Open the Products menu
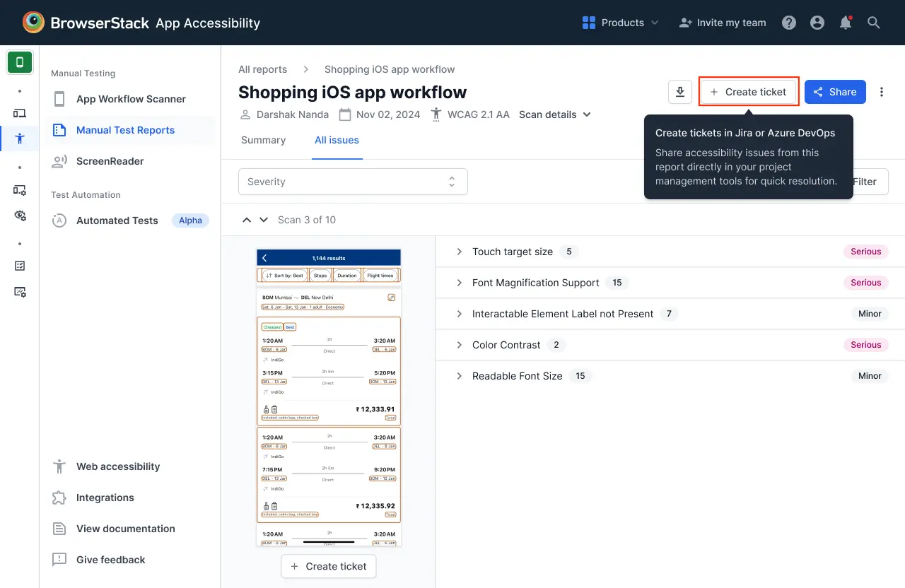The image size is (905, 588). (620, 23)
